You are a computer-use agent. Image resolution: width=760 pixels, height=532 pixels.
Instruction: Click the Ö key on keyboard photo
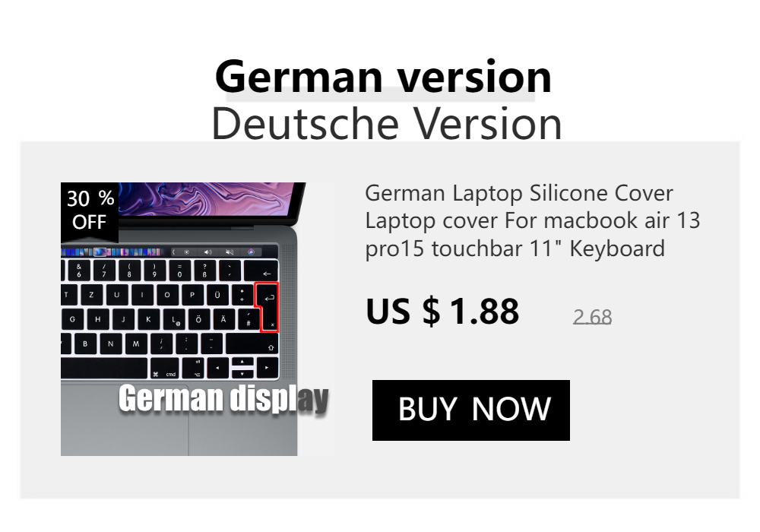(198, 319)
